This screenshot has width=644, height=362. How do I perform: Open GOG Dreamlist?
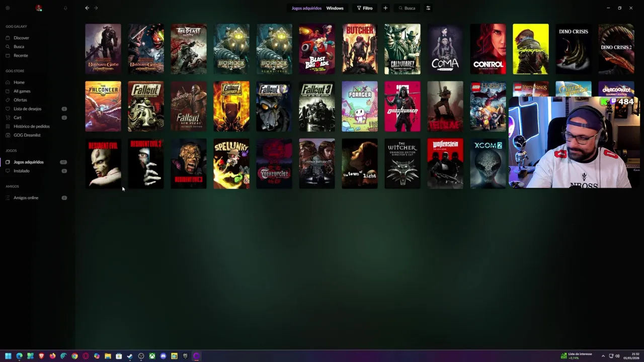click(27, 135)
